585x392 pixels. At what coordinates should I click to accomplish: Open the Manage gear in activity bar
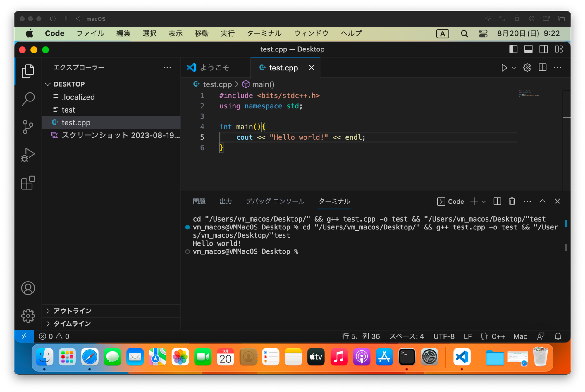[x=28, y=316]
